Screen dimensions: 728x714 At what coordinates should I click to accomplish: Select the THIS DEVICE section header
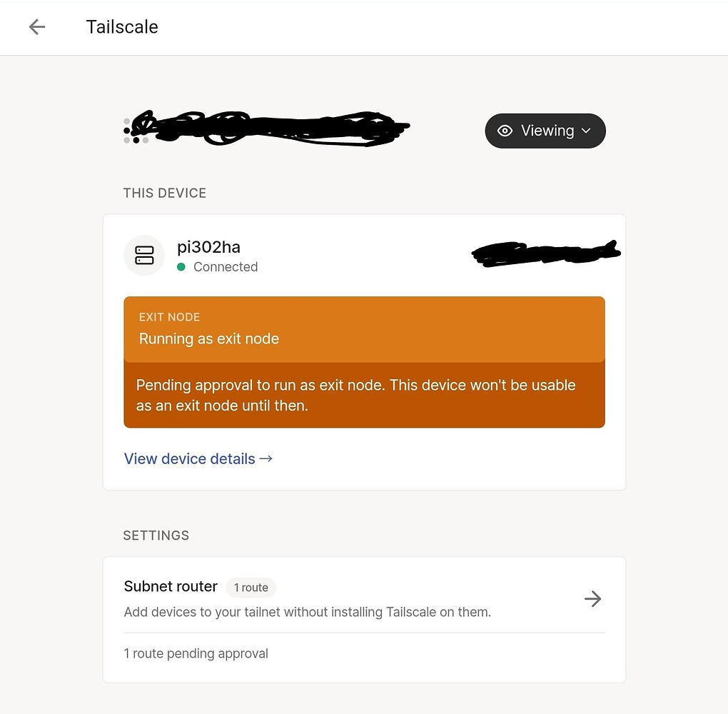(x=164, y=193)
